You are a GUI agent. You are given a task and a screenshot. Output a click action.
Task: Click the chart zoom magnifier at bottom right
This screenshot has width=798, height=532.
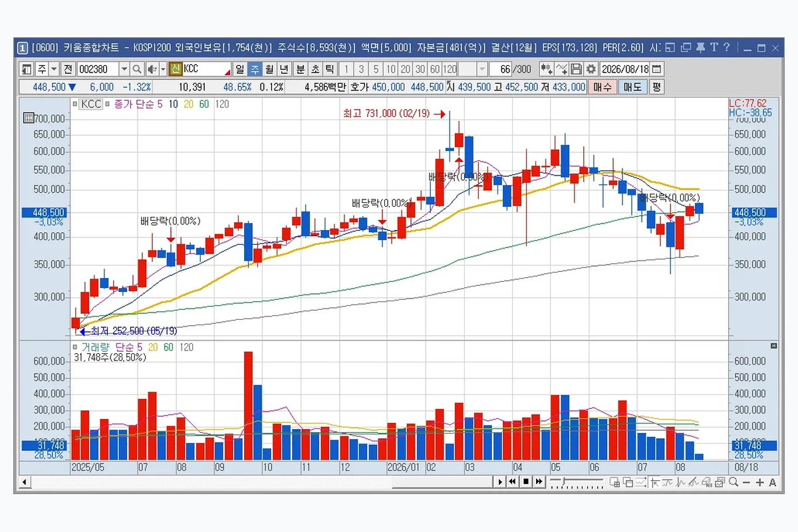click(733, 482)
